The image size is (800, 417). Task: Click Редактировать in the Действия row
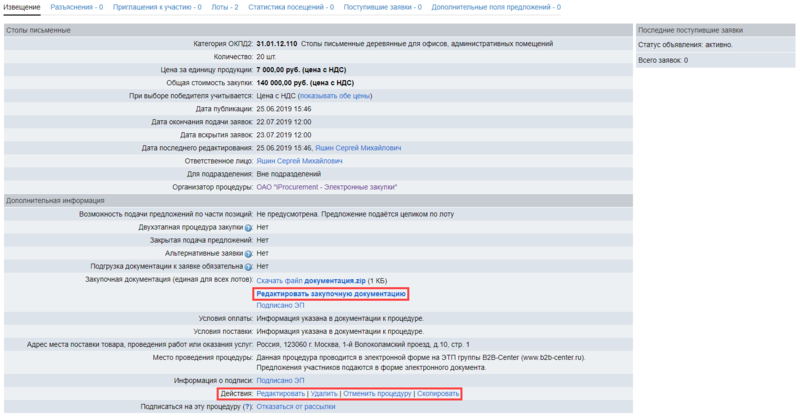(281, 395)
